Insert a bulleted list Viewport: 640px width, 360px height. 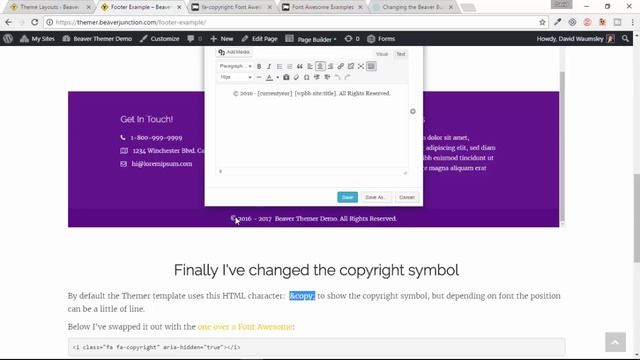(279, 66)
